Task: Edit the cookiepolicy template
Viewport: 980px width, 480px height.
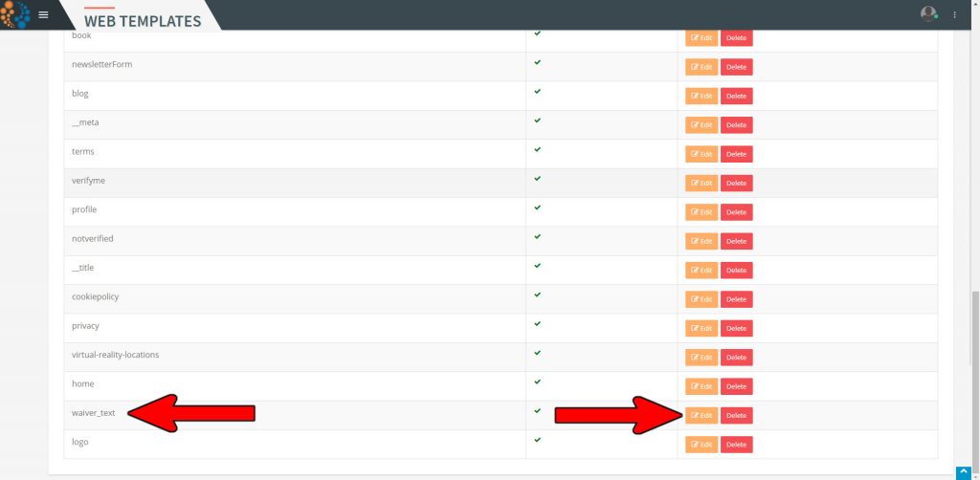Action: (x=702, y=299)
